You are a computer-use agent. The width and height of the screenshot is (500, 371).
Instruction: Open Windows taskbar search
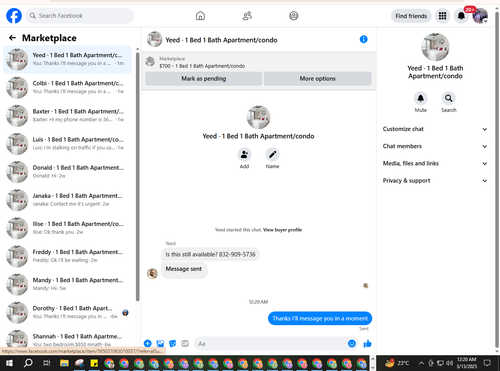28,363
